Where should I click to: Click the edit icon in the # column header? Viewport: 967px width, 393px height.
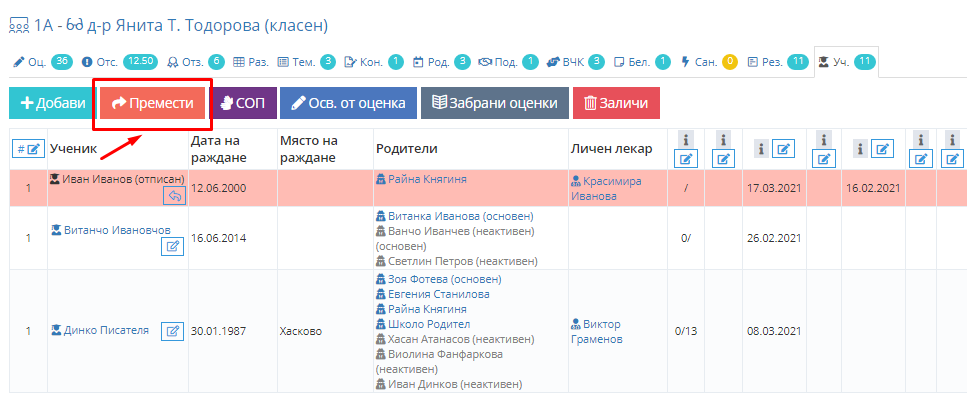28,149
